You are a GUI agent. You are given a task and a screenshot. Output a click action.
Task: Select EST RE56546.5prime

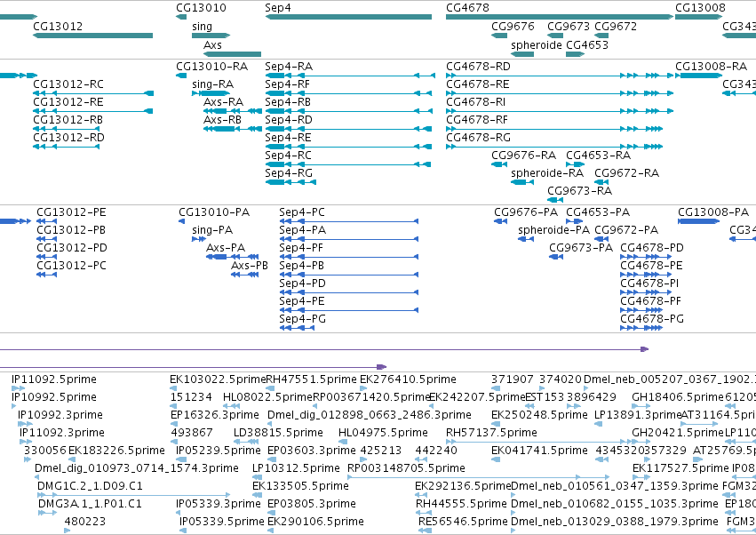[463, 522]
